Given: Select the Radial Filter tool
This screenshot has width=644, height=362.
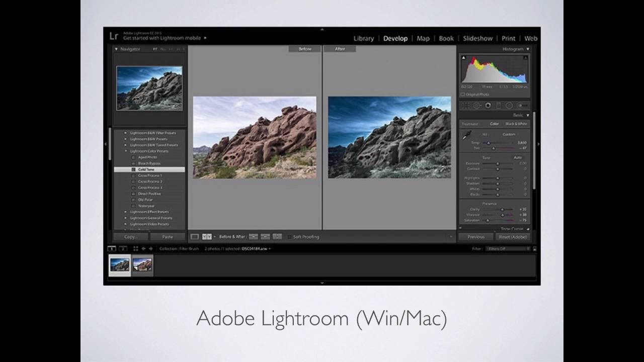Looking at the screenshot, I should [x=509, y=105].
